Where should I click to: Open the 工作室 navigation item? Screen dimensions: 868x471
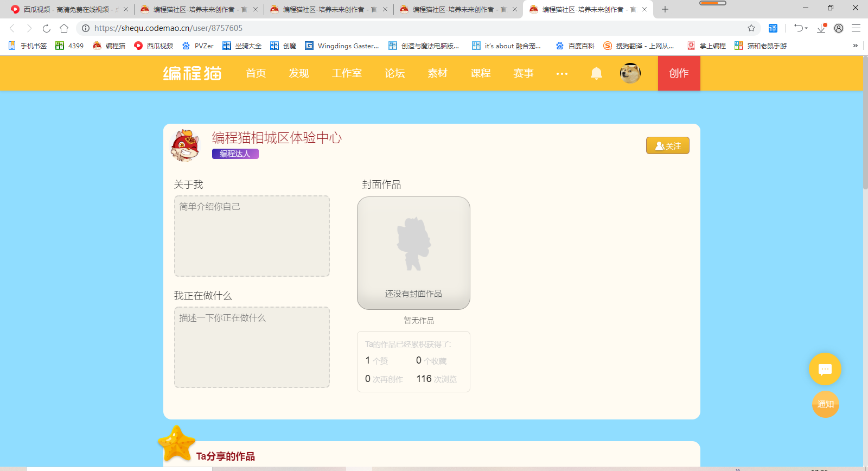[x=347, y=73]
